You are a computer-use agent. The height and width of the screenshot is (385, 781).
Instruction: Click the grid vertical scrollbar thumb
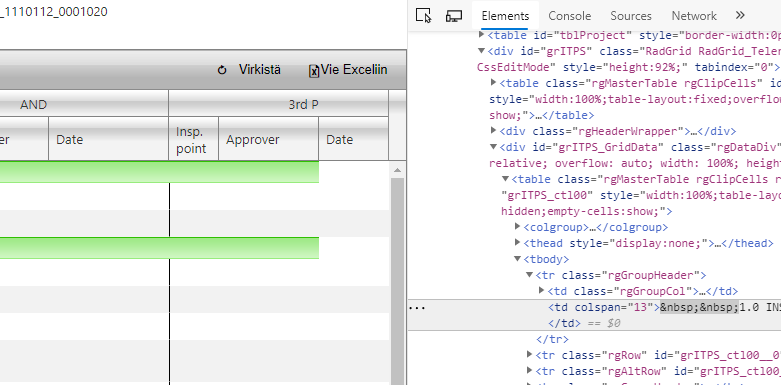tap(397, 281)
